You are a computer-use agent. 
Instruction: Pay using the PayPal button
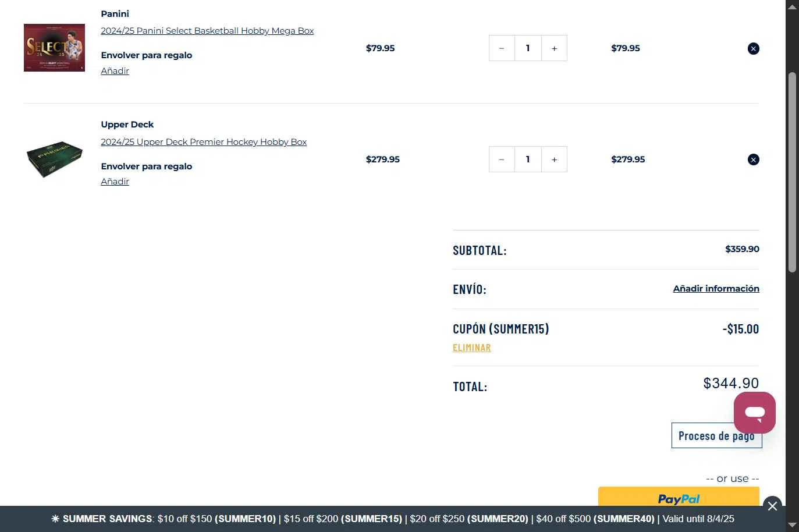click(679, 496)
